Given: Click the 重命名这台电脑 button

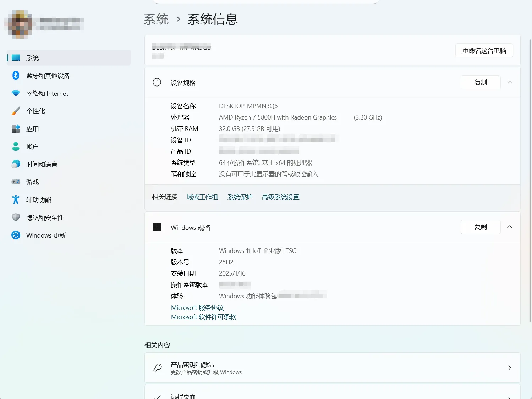Looking at the screenshot, I should 484,50.
